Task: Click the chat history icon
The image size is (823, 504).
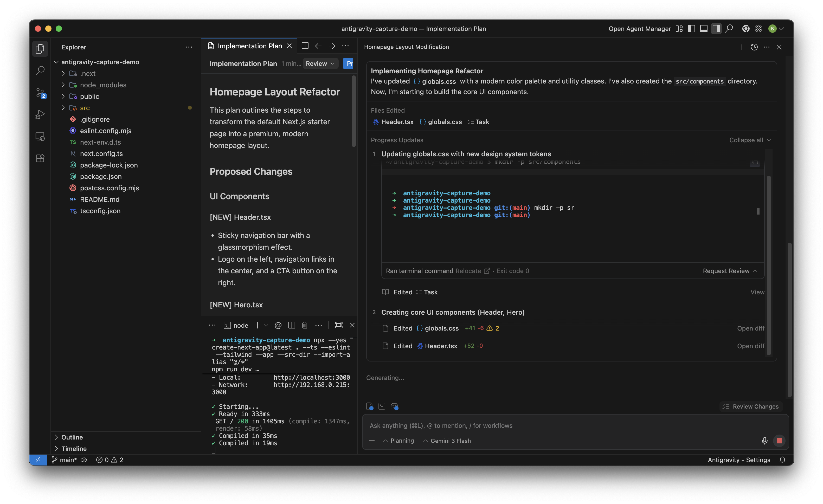Action: point(754,47)
